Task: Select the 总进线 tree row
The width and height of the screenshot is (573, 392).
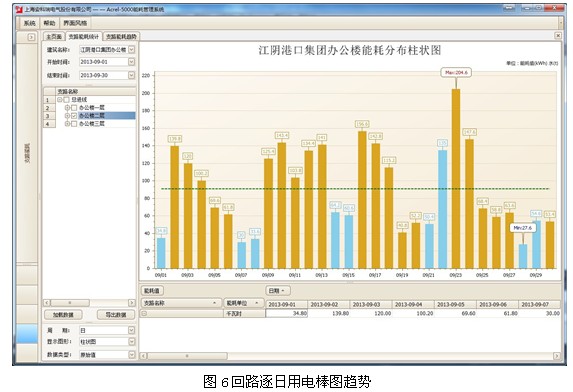Action: [95, 100]
